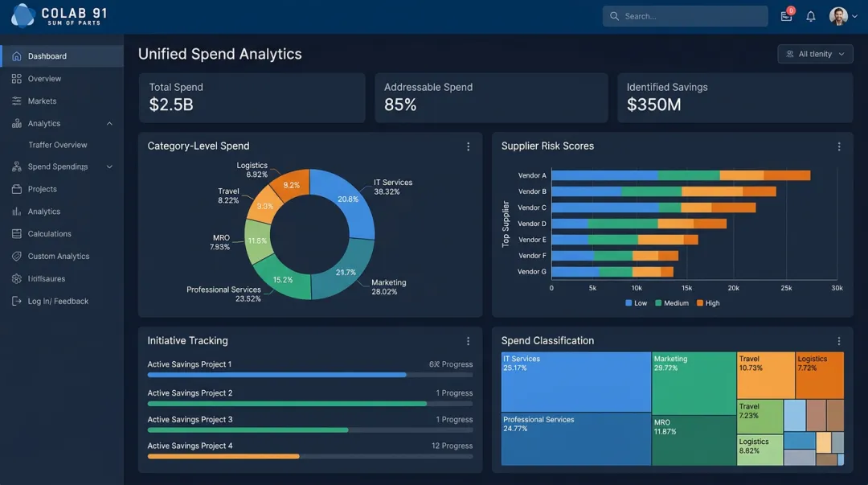Click Travel 10.73% treemap tile

766,376
